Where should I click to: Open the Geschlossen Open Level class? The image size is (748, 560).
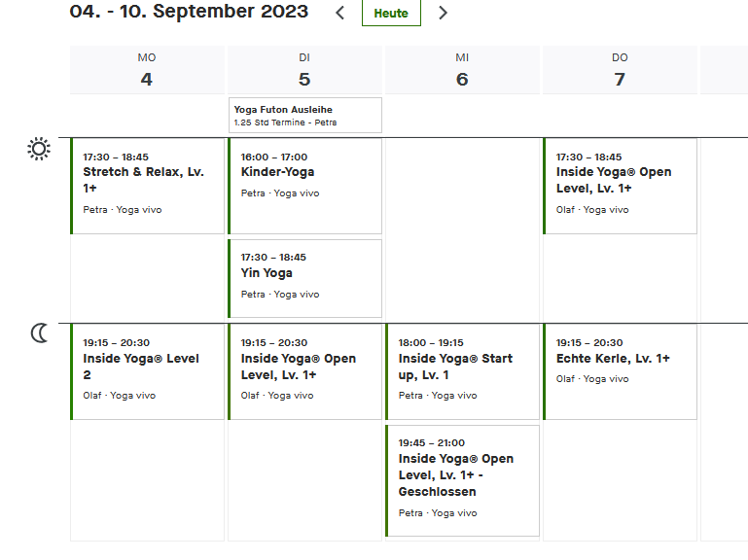pos(463,480)
